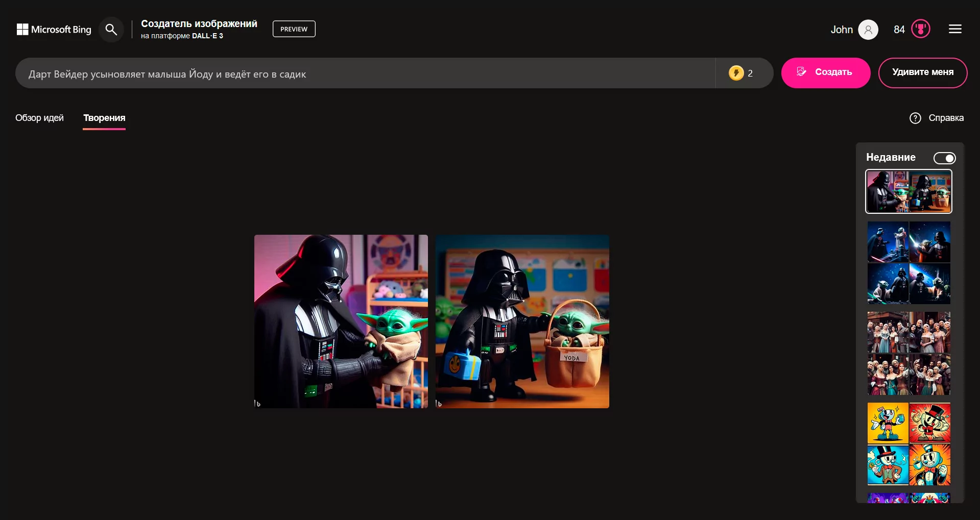980x520 pixels.
Task: Click the Создатель изображений title
Action: coord(199,23)
